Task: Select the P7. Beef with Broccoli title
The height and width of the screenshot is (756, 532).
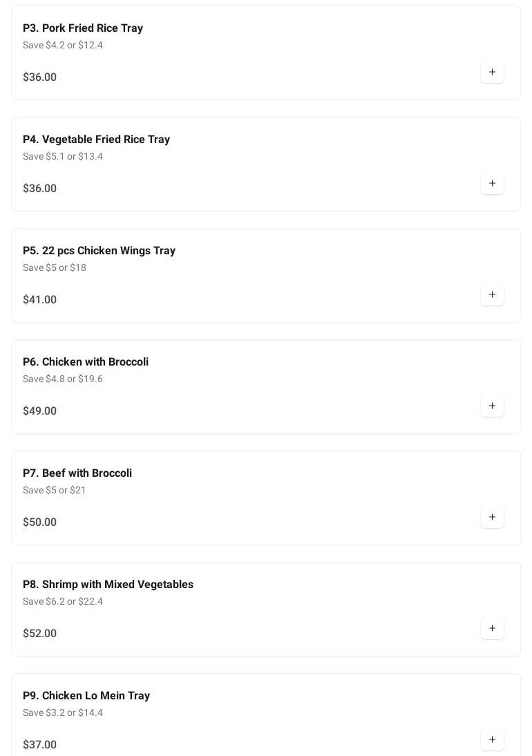Action: (x=77, y=473)
